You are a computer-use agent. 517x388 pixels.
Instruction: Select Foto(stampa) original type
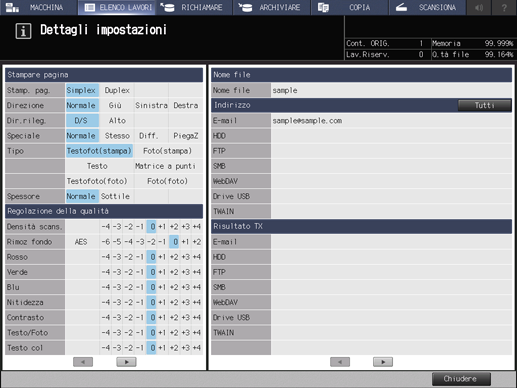tap(168, 151)
